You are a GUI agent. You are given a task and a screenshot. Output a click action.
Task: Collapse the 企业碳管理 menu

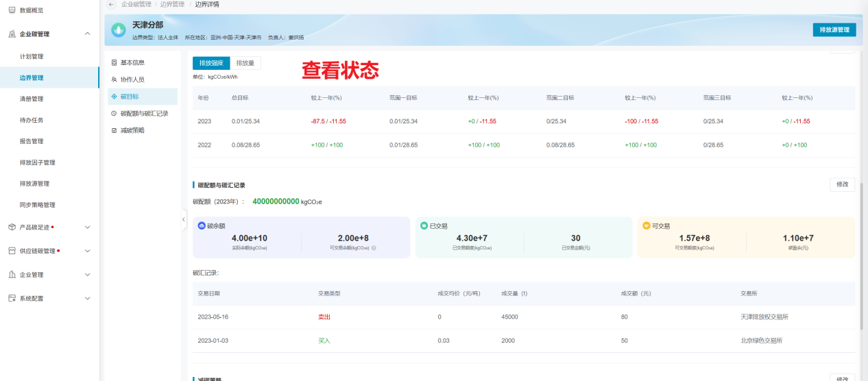point(87,34)
